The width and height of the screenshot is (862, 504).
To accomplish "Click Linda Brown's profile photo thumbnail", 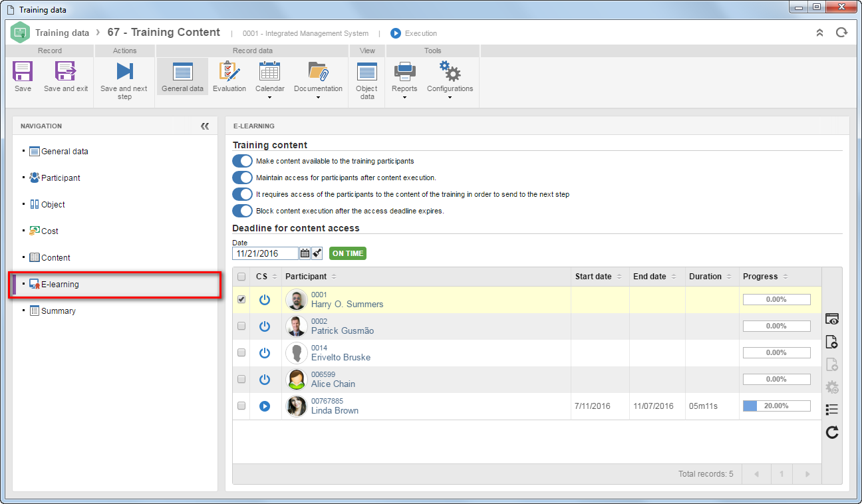I will coord(296,406).
